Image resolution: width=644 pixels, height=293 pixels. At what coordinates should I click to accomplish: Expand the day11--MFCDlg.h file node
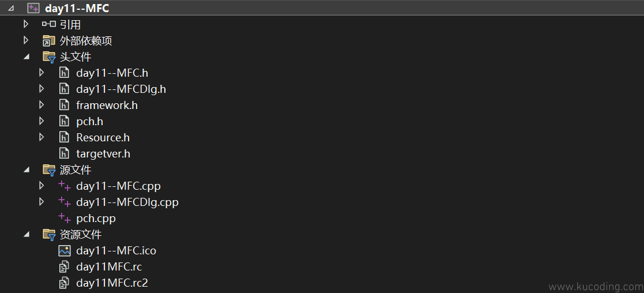tap(41, 89)
